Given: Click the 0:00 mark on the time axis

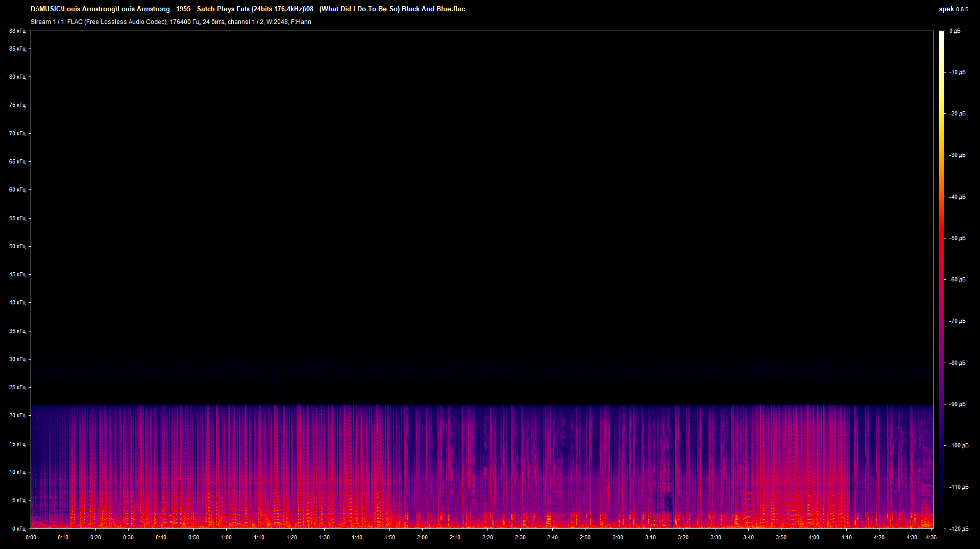Looking at the screenshot, I should click(31, 537).
